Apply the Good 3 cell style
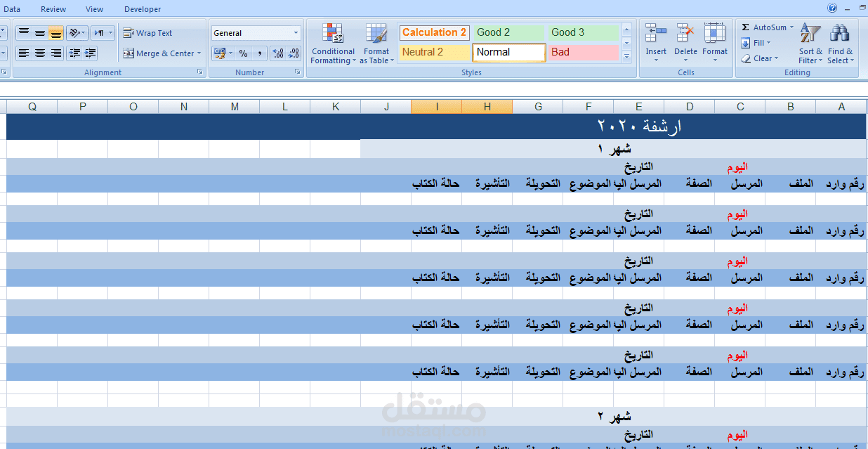868x449 pixels. point(584,32)
